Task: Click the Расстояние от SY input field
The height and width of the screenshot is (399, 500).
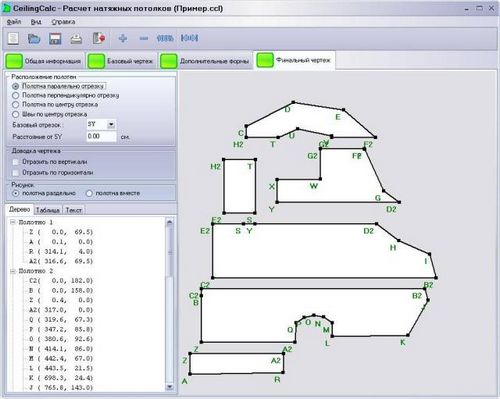Action: coord(101,136)
